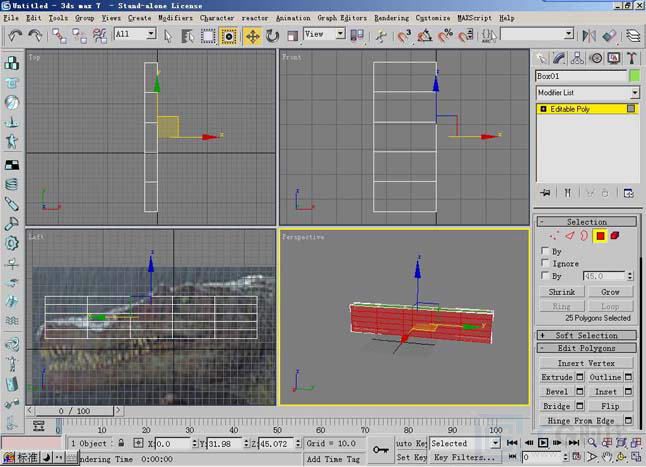Click the Key Filters button
This screenshot has height=467, width=646.
click(x=464, y=457)
